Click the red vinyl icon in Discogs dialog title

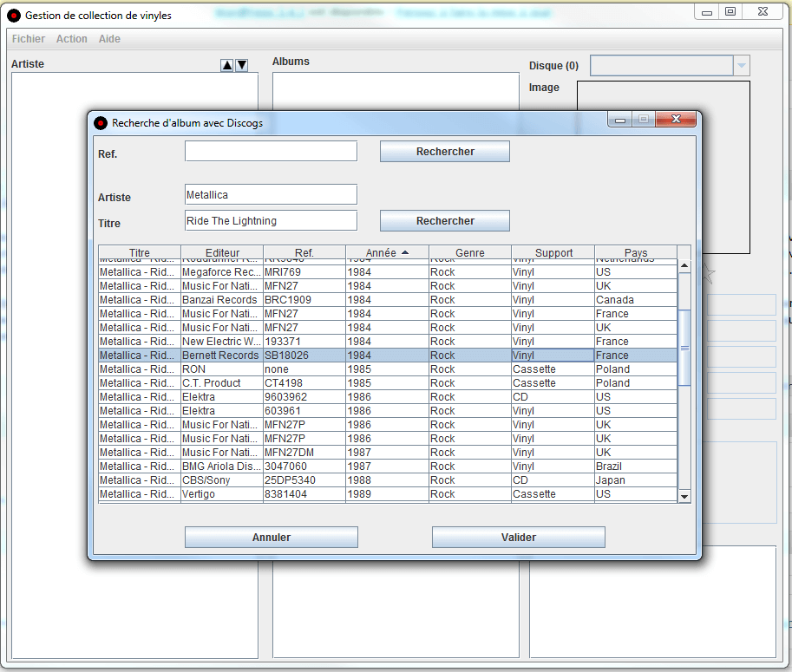[101, 122]
